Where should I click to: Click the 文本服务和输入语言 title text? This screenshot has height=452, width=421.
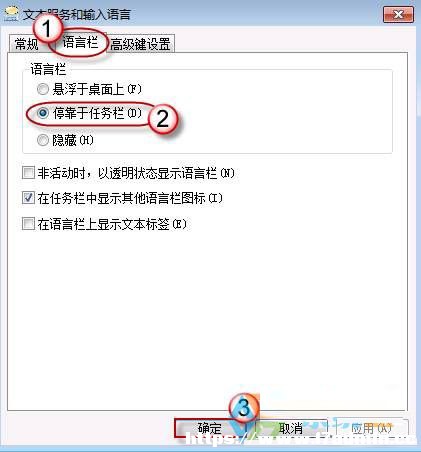77,15
